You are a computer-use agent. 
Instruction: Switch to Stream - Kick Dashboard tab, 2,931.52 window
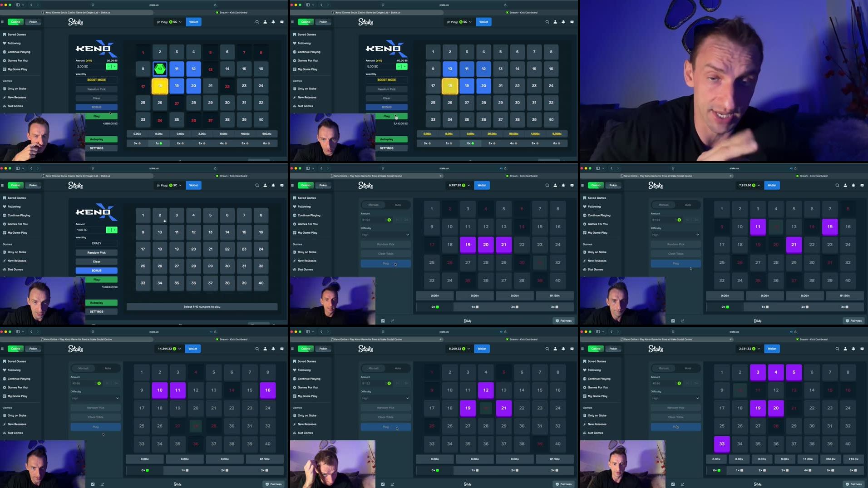click(812, 339)
